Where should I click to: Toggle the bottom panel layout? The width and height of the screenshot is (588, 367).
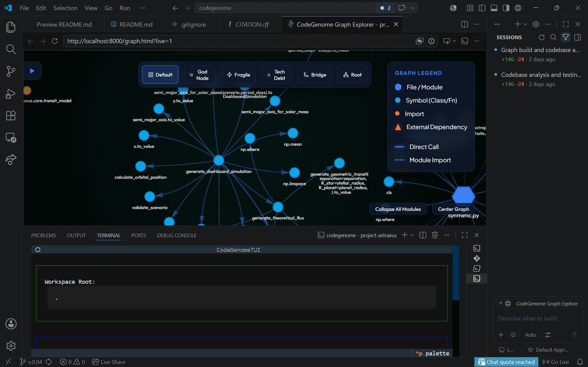pyautogui.click(x=494, y=8)
